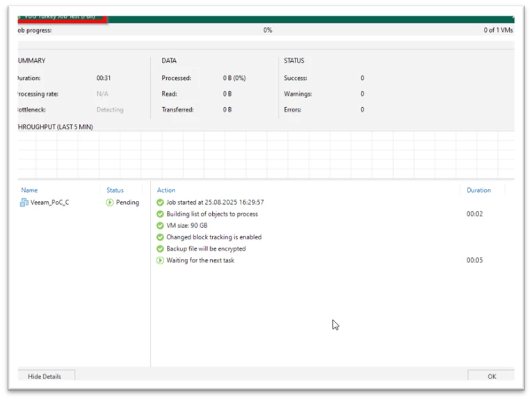The image size is (532, 400).
Task: Click the Detecting bottleneck value
Action: click(x=110, y=110)
